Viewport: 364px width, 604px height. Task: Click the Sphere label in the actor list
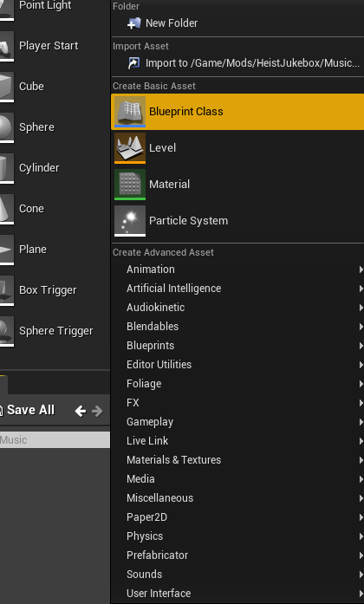pos(37,127)
